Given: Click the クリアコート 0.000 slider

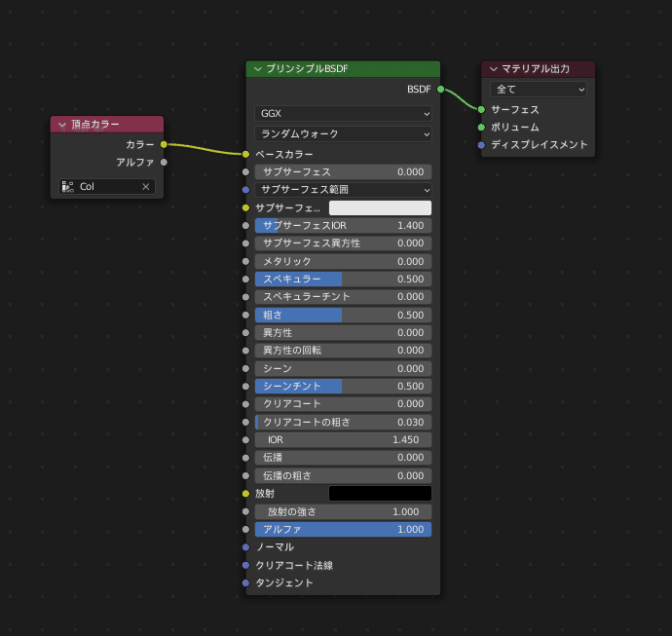Looking at the screenshot, I should point(343,404).
